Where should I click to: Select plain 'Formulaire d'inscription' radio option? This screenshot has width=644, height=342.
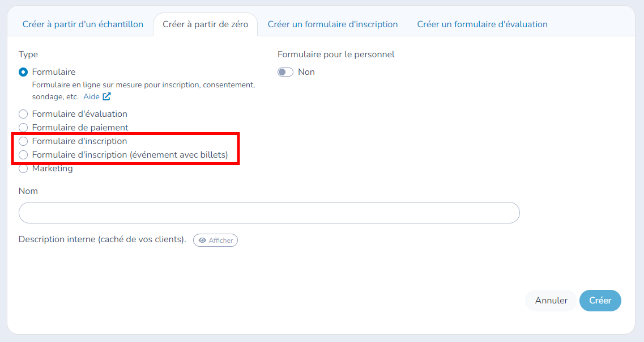click(x=23, y=141)
